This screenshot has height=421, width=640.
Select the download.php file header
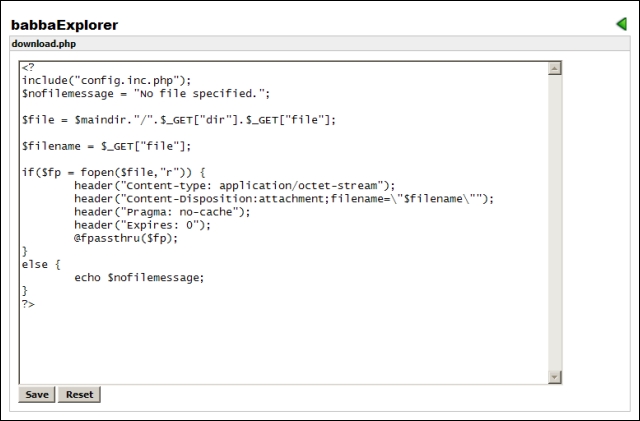44,44
